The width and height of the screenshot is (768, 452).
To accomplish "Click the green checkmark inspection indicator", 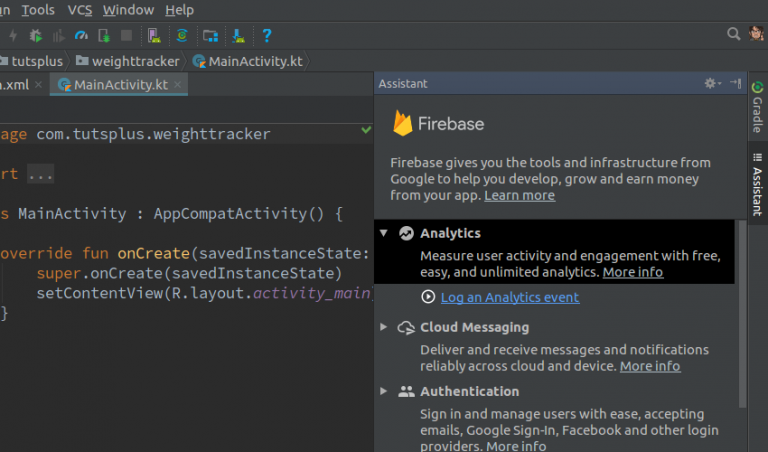I will coord(366,130).
